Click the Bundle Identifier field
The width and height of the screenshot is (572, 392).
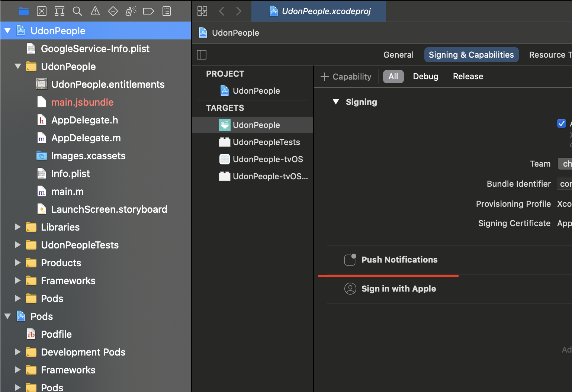565,184
